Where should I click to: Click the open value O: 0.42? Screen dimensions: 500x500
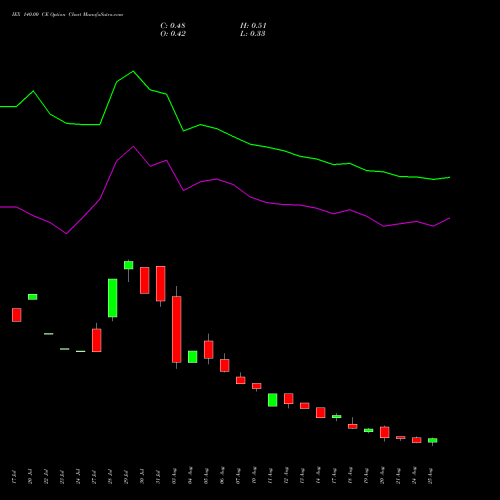coord(173,34)
